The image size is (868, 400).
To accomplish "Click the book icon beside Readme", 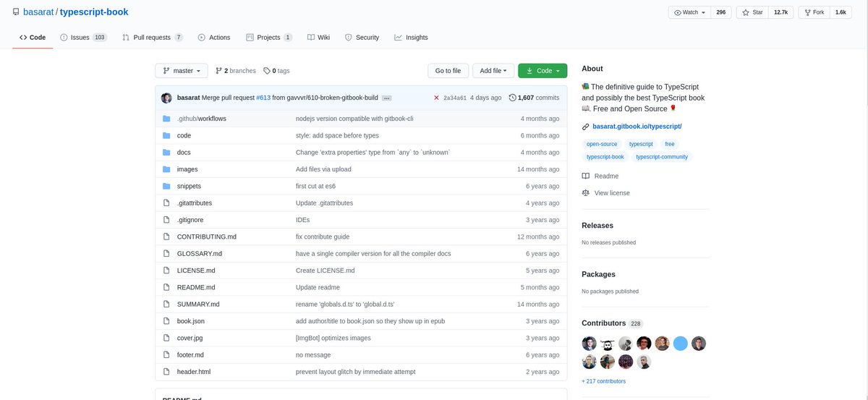I will click(x=586, y=176).
